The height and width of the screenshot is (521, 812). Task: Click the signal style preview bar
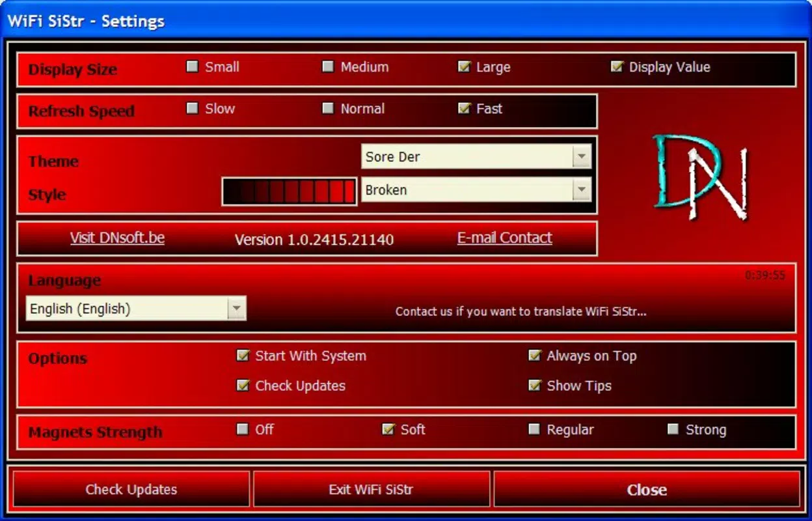click(290, 192)
